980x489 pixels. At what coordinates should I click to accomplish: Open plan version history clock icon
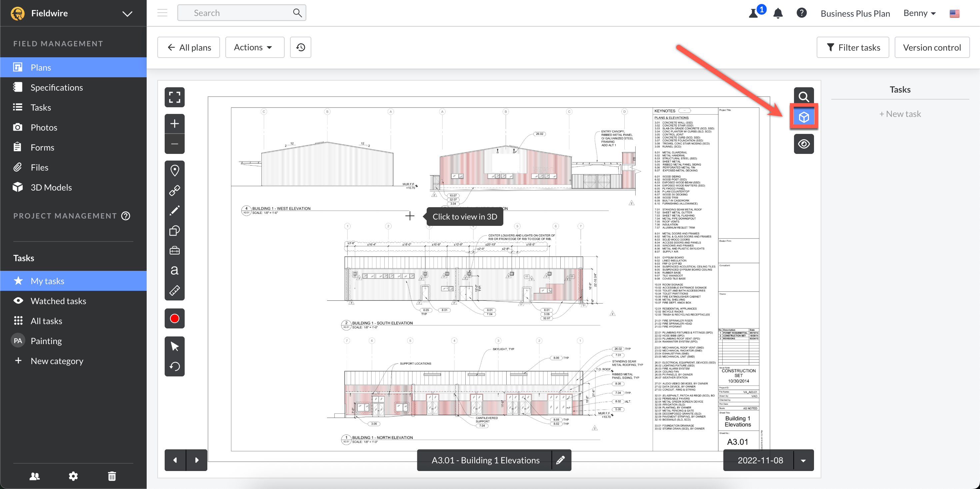pos(301,47)
